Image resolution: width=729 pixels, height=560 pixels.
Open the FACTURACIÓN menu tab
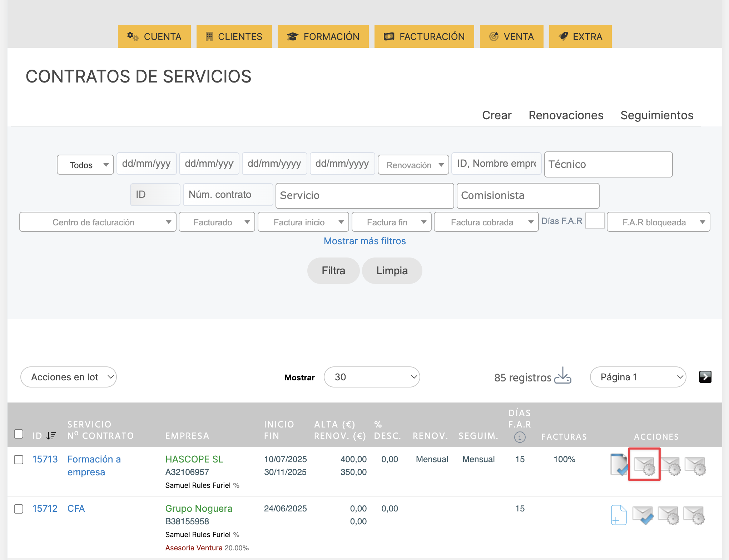click(424, 36)
